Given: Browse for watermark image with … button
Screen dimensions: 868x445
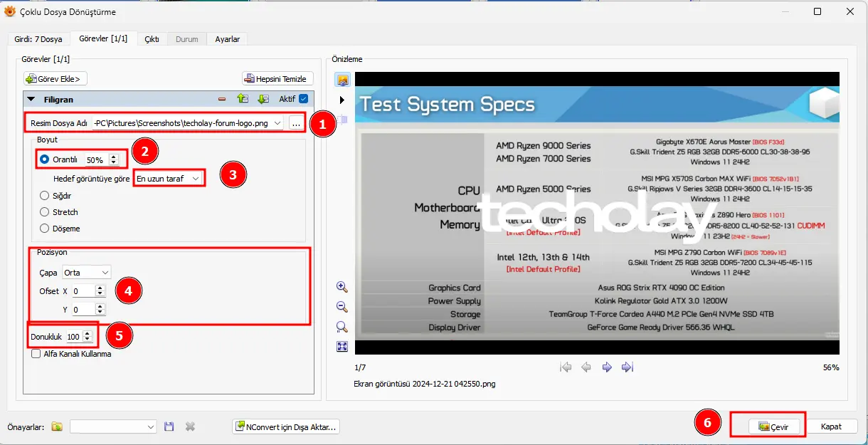Looking at the screenshot, I should pyautogui.click(x=296, y=123).
